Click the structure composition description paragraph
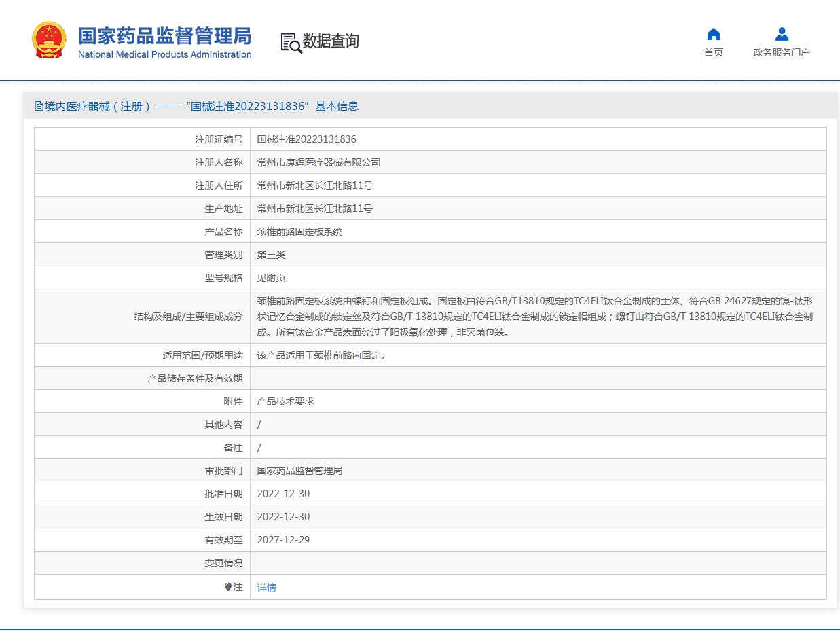The image size is (840, 631). coord(535,317)
